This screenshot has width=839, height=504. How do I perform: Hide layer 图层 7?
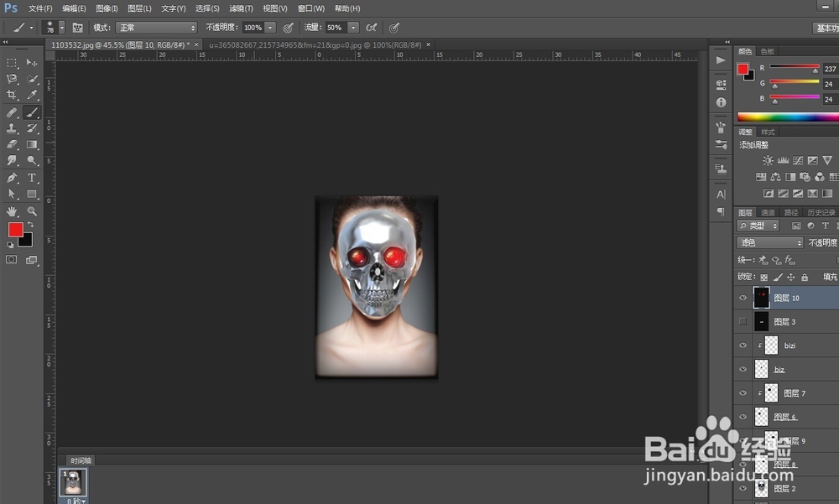pyautogui.click(x=743, y=392)
